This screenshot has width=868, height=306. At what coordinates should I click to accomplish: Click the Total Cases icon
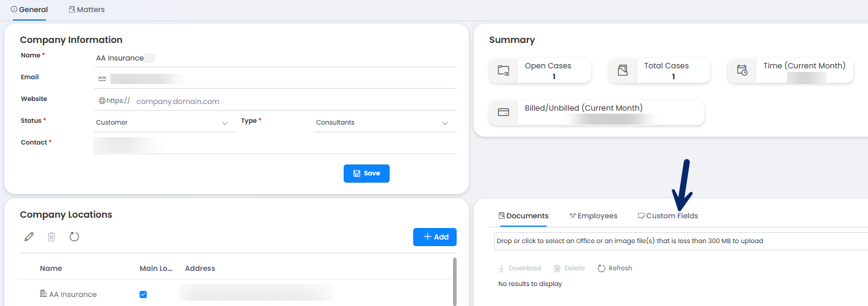[x=623, y=71]
